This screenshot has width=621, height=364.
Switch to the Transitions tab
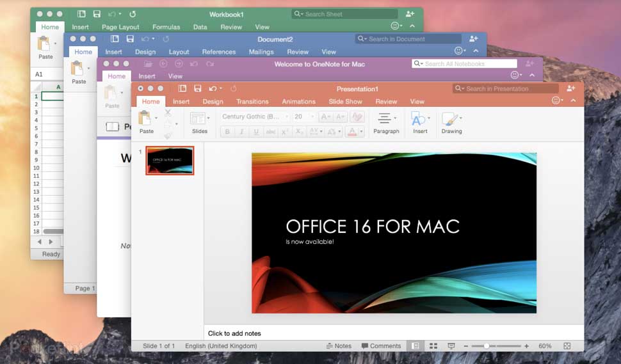[252, 102]
